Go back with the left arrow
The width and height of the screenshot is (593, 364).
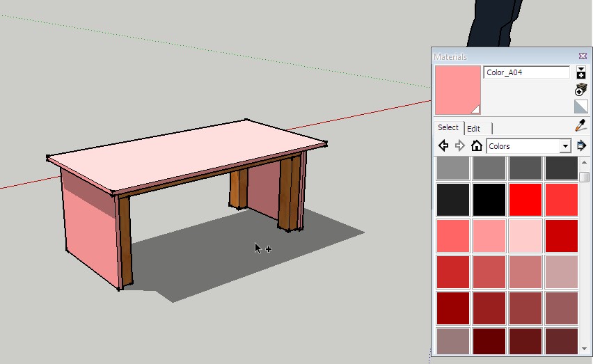[443, 145]
